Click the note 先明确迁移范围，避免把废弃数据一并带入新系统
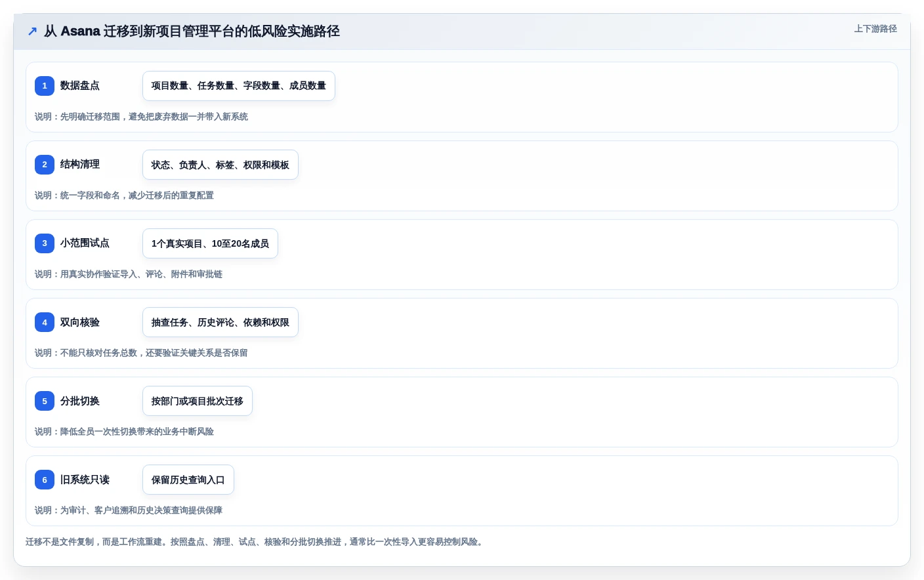Viewport: 924px width, 580px height. click(141, 117)
